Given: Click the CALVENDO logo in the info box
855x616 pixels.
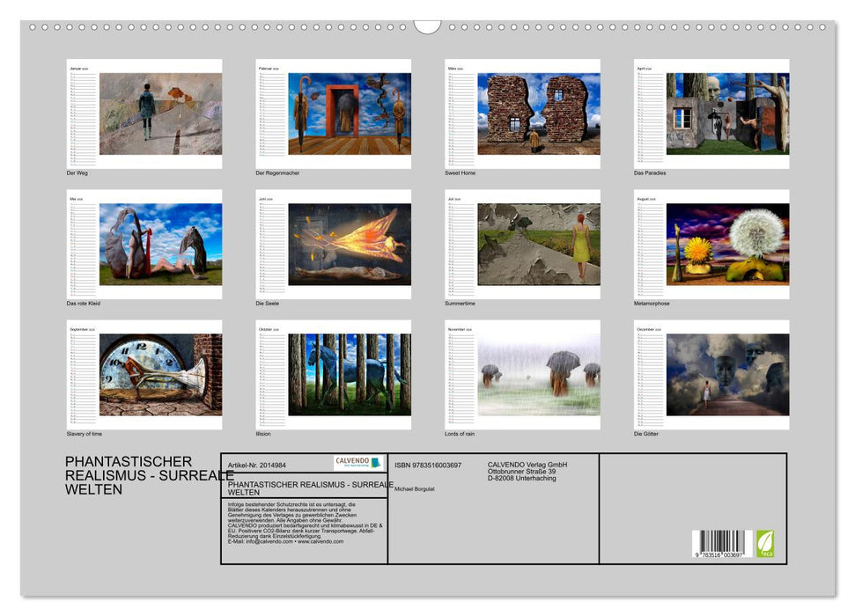Looking at the screenshot, I should tap(358, 463).
